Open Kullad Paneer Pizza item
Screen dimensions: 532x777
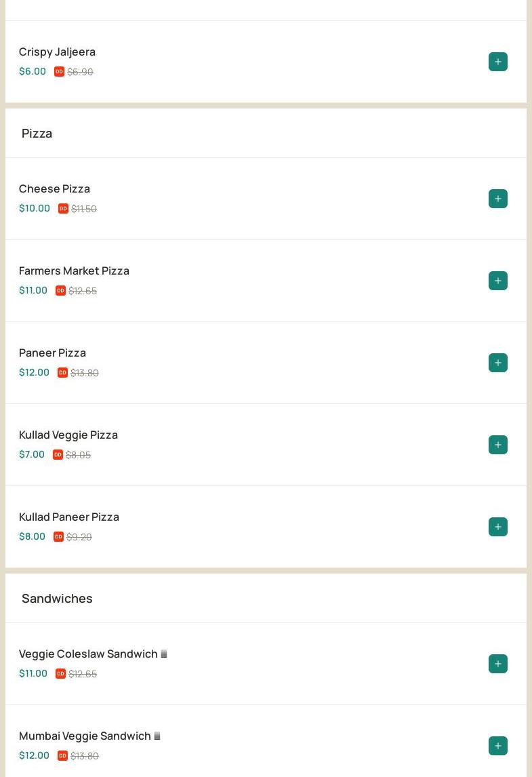coord(68,517)
